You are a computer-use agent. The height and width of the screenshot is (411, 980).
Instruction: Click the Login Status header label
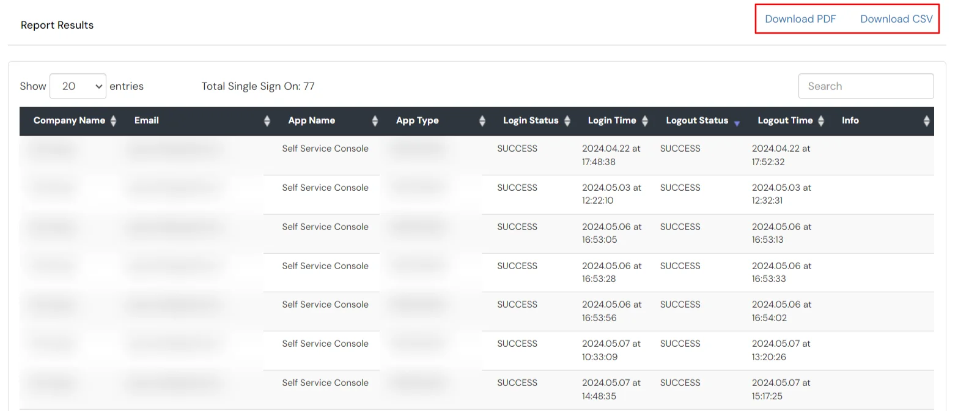[531, 120]
